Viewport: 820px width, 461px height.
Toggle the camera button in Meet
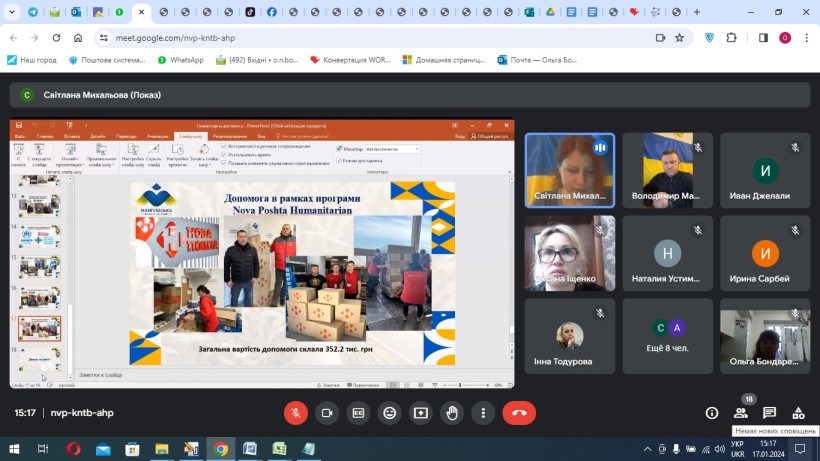click(327, 413)
